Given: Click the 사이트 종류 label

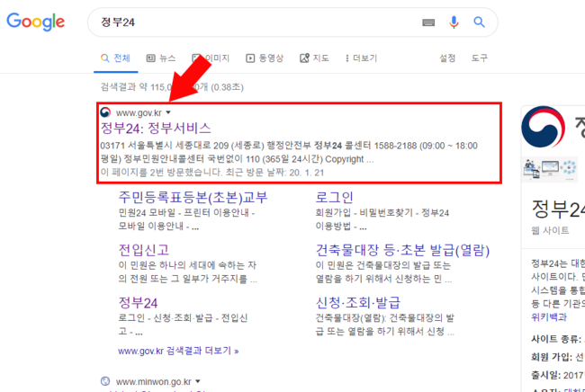Looking at the screenshot, I should click(556, 339).
